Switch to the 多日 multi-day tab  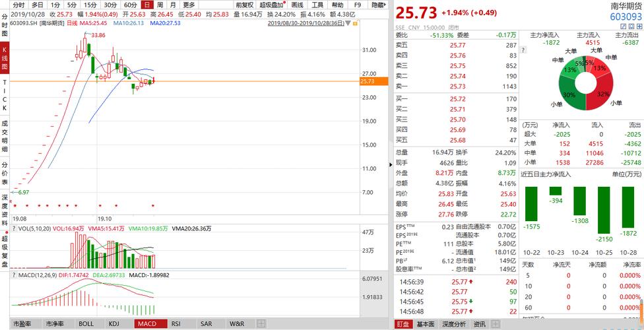[x=38, y=5]
